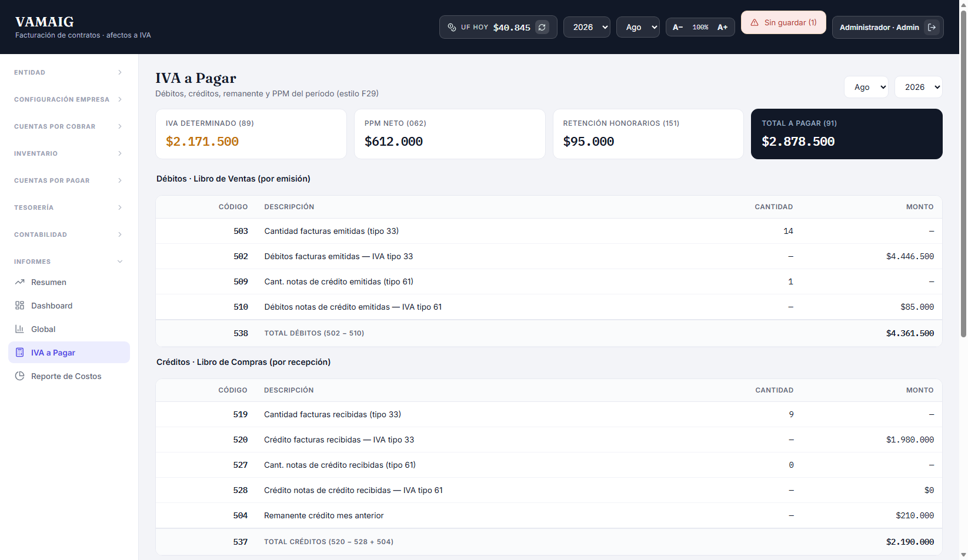Click the PPM Neto (062) card
Screen dimensions: 968x560
pos(450,134)
